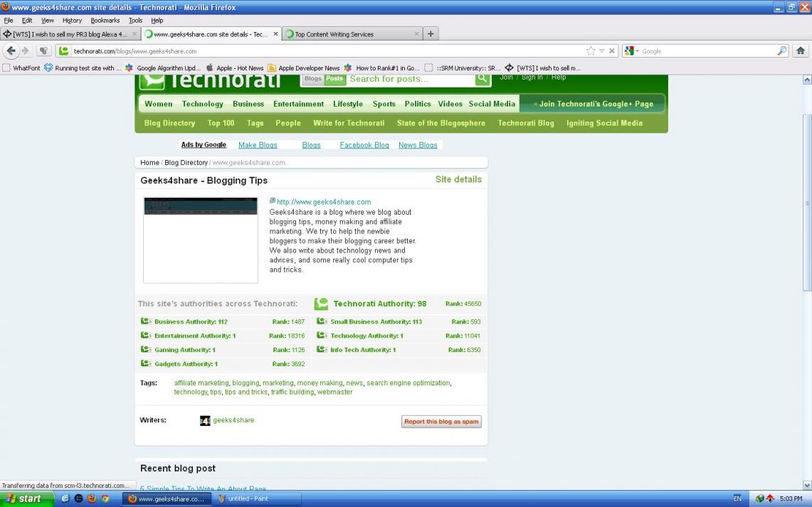Click the Geeks4share site screenshot thumbnail
This screenshot has height=507, width=812.
point(201,240)
